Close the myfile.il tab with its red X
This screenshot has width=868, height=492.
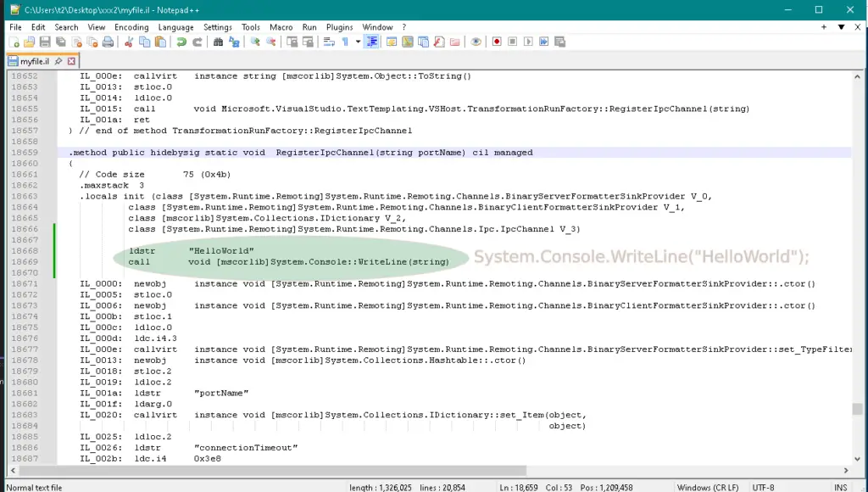click(x=71, y=61)
